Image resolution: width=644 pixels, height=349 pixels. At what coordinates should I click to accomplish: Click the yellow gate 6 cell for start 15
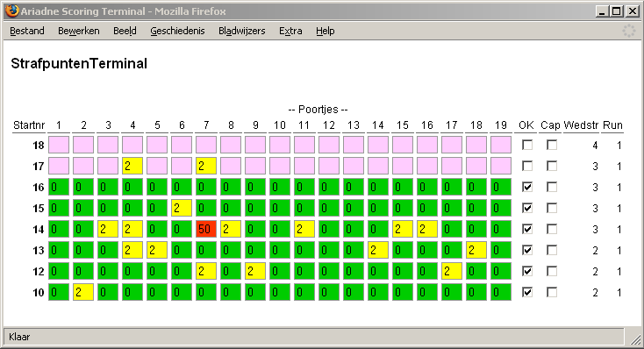point(182,208)
